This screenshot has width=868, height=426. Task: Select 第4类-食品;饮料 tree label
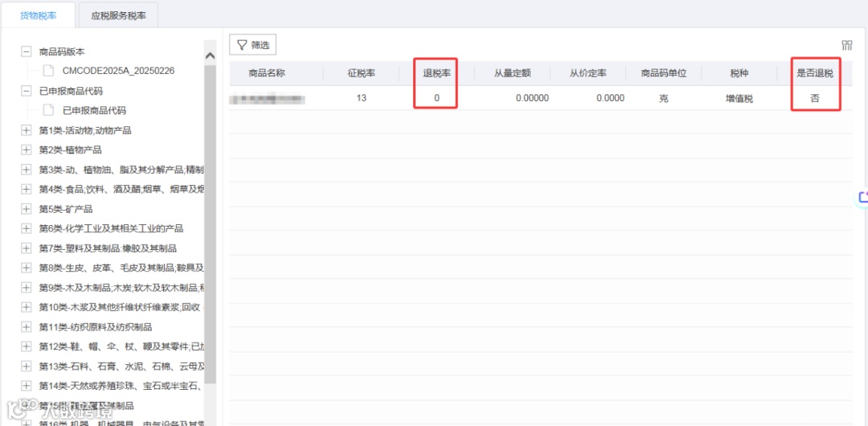click(x=121, y=190)
